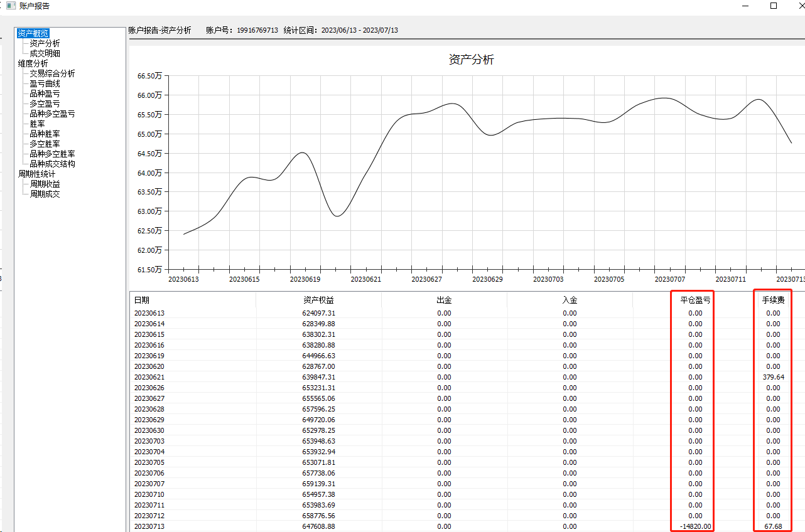Click the y-axis label 61.50万

pyautogui.click(x=149, y=270)
